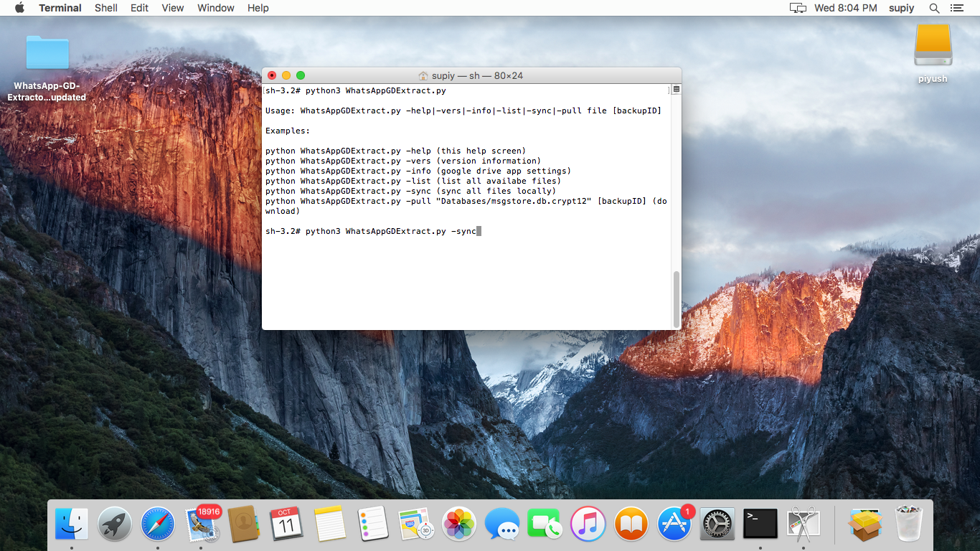
Task: Open iTunes music note icon in Dock
Action: click(588, 524)
